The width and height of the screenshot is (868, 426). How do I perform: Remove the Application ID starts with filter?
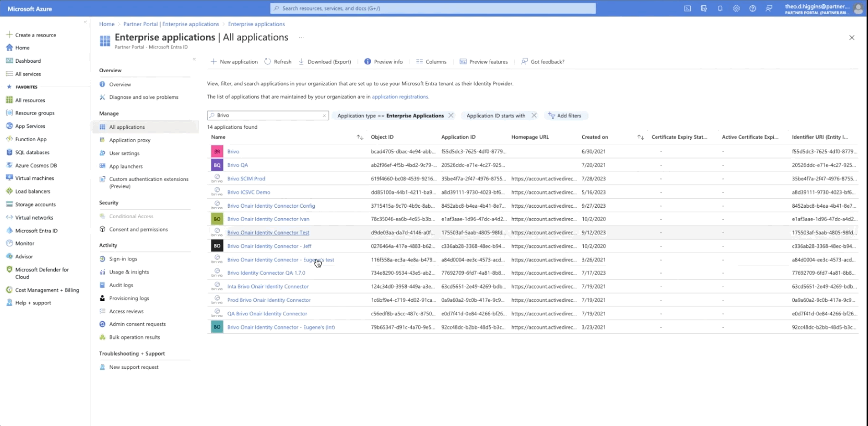534,116
